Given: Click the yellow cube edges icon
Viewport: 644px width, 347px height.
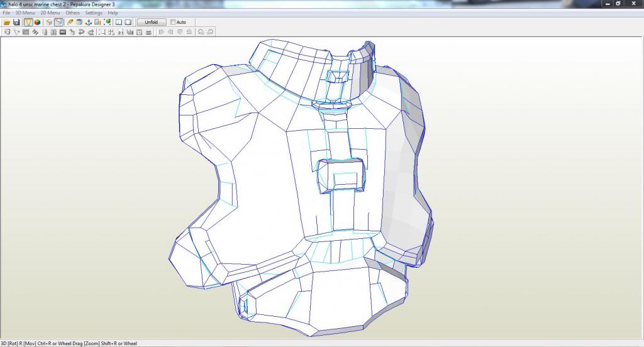Looking at the screenshot, I should [x=49, y=22].
